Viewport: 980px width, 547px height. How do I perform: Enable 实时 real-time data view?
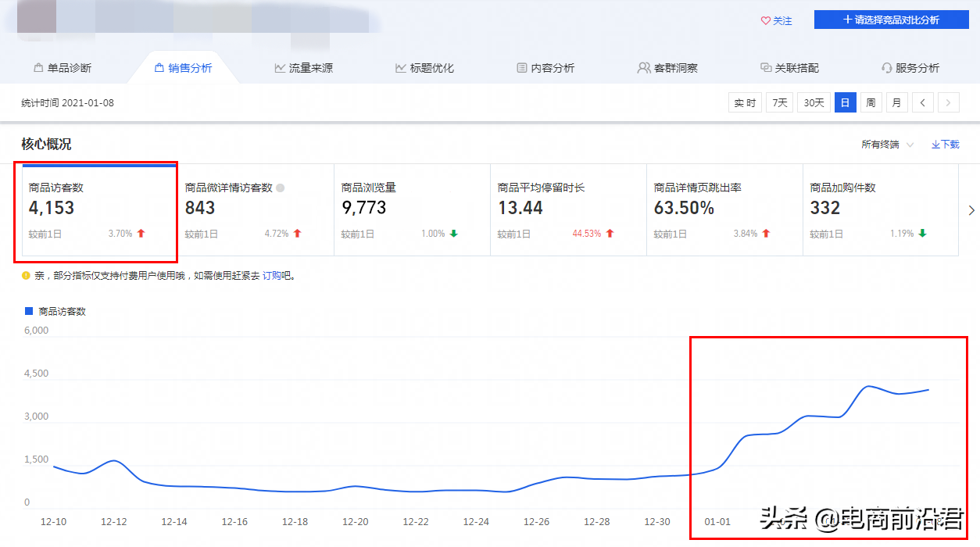point(744,102)
